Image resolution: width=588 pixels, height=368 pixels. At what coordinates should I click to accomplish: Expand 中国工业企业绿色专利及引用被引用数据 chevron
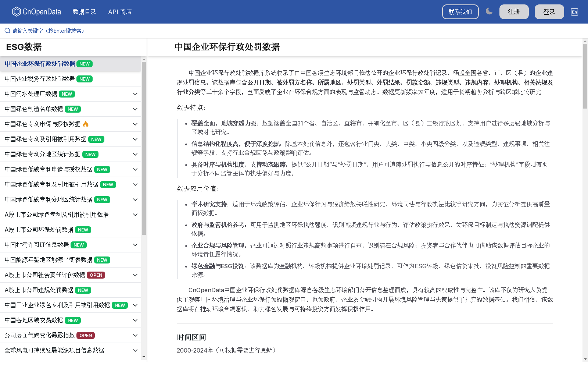[135, 305]
